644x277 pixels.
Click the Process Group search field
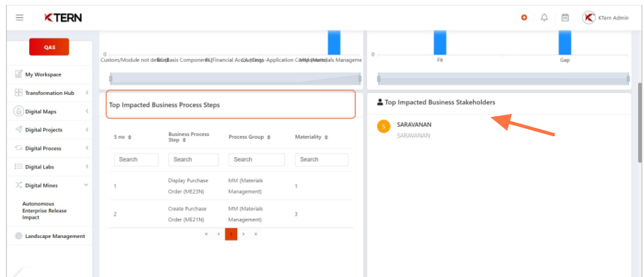(x=256, y=159)
